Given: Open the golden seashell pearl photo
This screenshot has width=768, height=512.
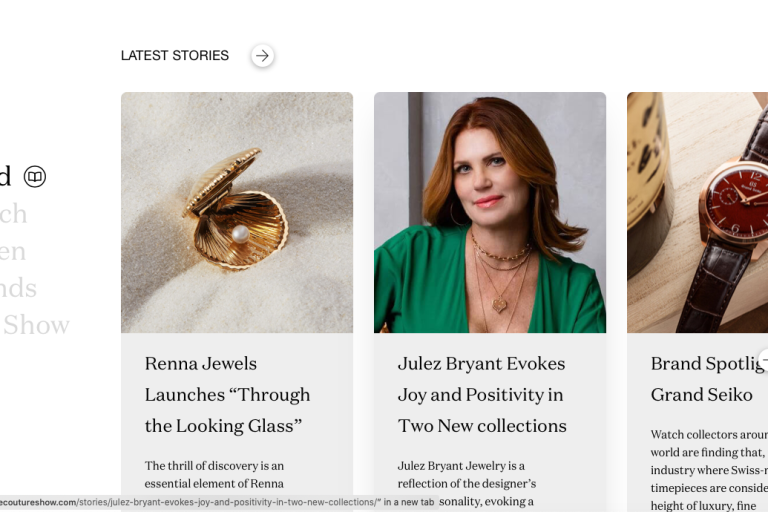Looking at the screenshot, I should 237,212.
